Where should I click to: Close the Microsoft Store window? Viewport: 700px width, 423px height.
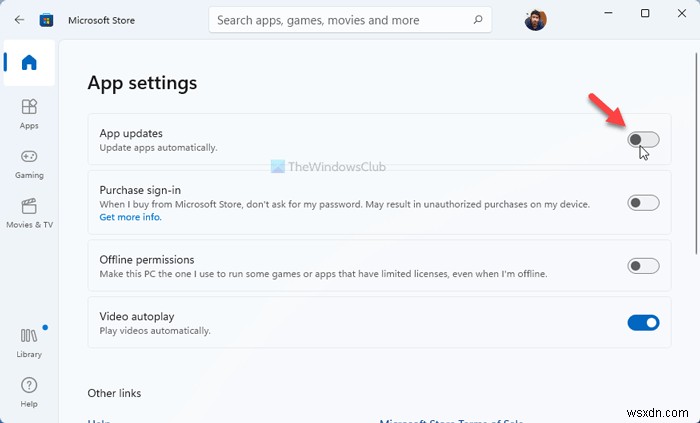coord(682,13)
